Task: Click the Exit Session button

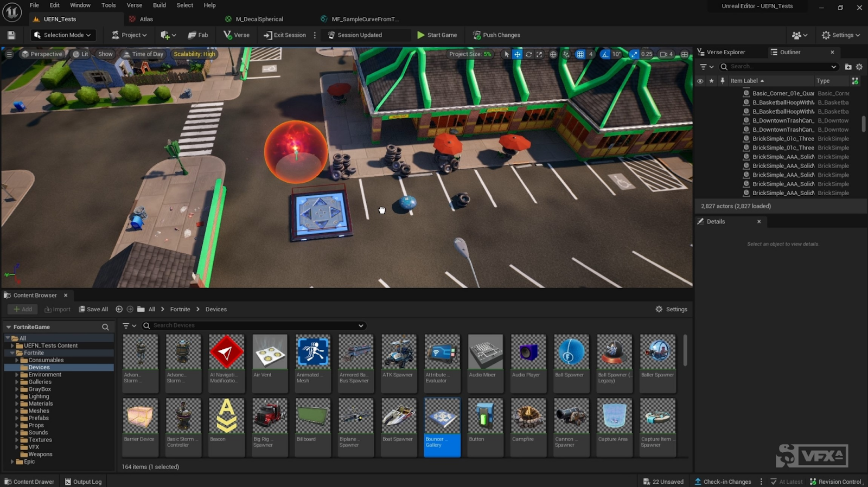Action: click(285, 35)
